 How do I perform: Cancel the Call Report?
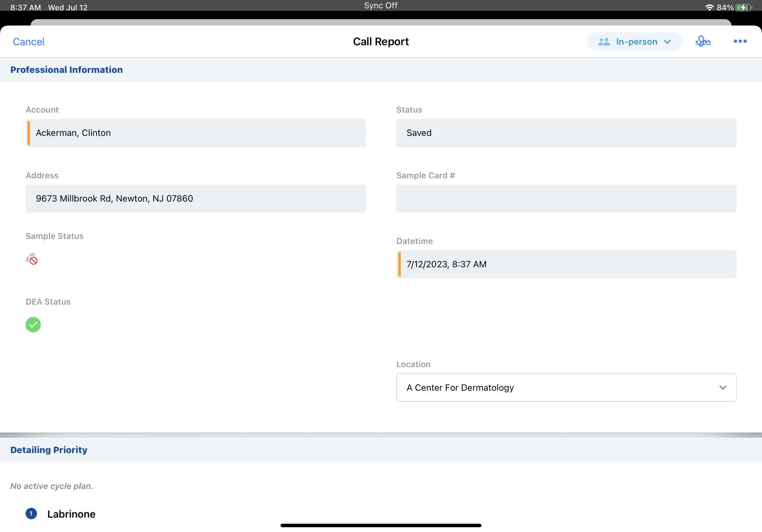28,42
